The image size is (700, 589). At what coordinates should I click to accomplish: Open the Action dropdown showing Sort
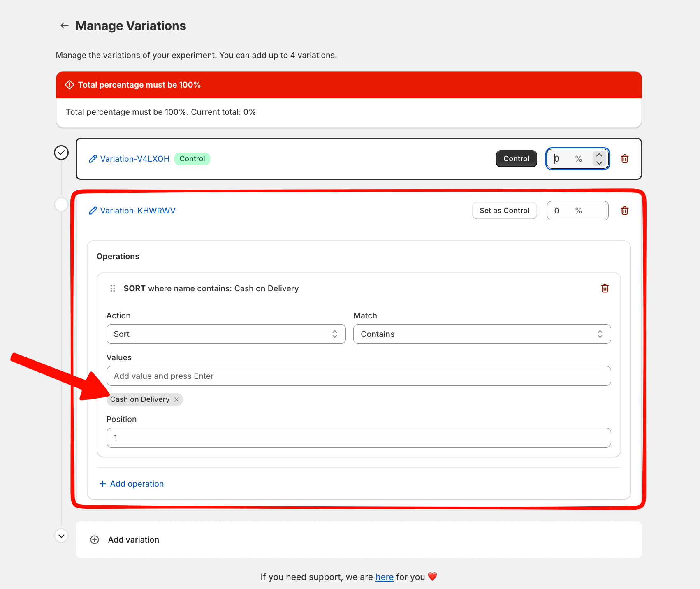[x=226, y=334]
